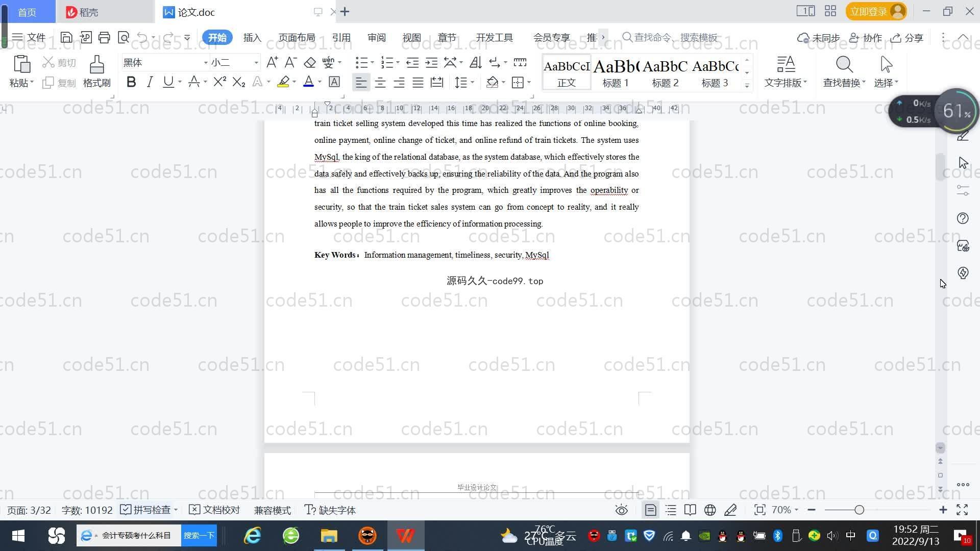Viewport: 980px width, 551px height.
Task: Switch to the 页面布局 Page Layout tab
Action: (297, 37)
